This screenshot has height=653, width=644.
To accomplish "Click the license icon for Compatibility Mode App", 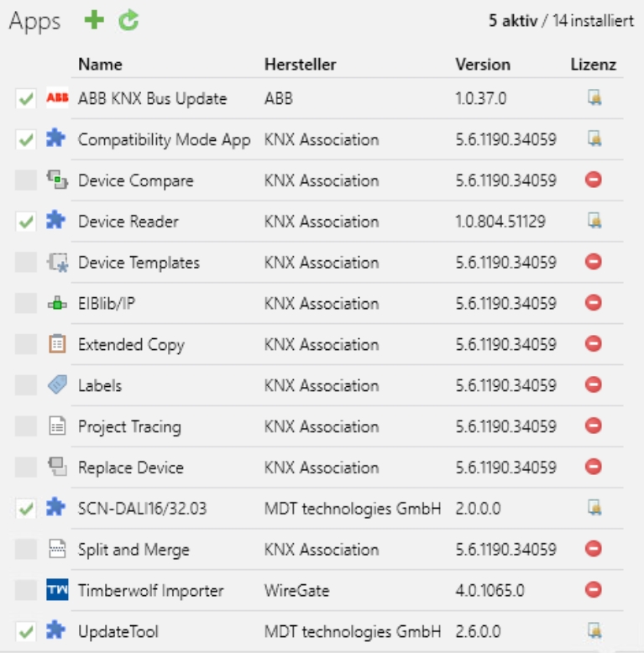I will [594, 138].
